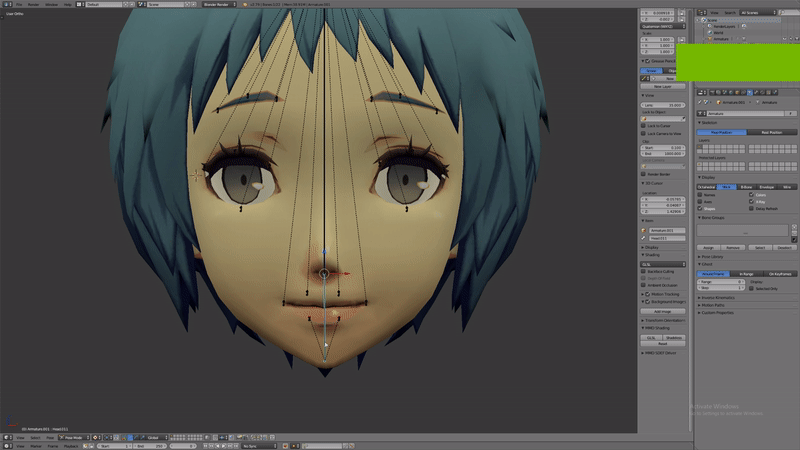
Task: Open timeline Playback menu
Action: pos(71,446)
